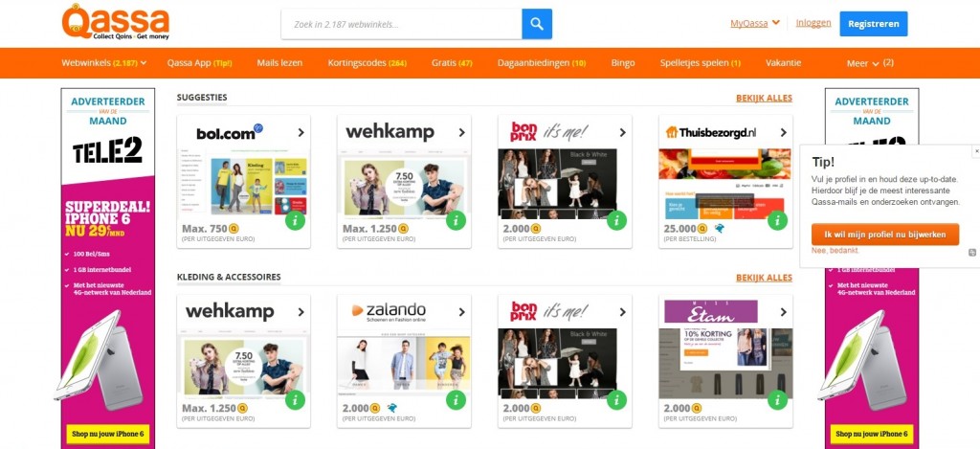The width and height of the screenshot is (980, 449).
Task: Go to Dagaanbiedingen menu item
Action: [x=542, y=63]
